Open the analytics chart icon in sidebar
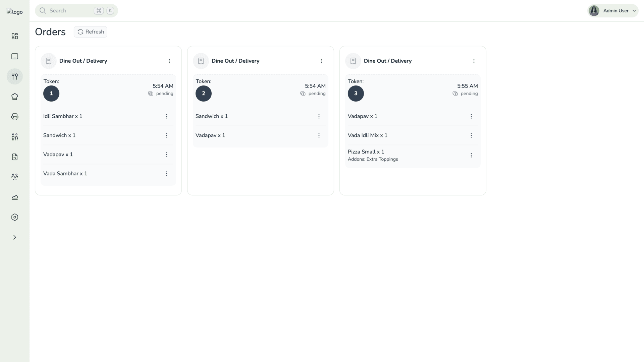The image size is (644, 362). pyautogui.click(x=15, y=197)
